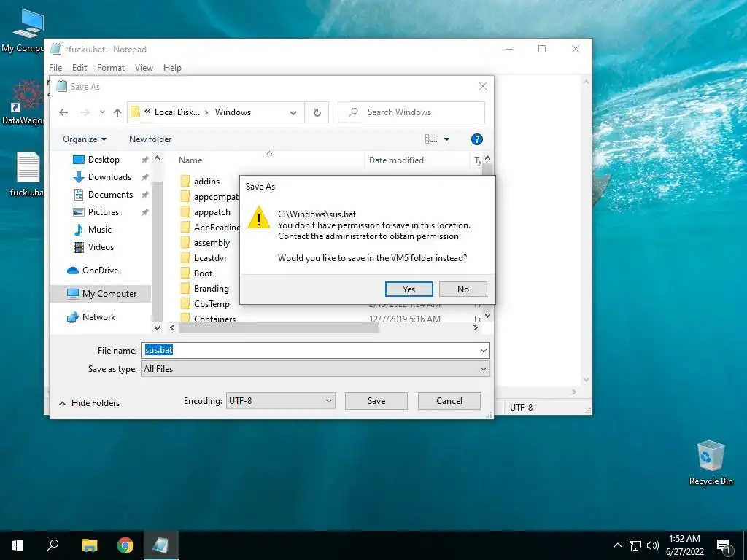Close the Save As file dialog
The width and height of the screenshot is (747, 560).
coord(483,86)
